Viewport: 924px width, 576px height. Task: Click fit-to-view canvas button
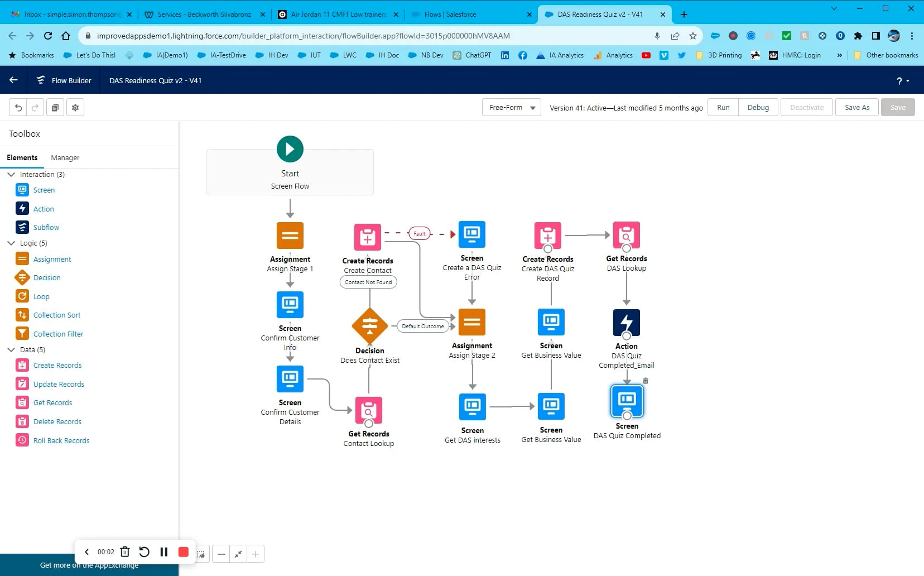click(238, 554)
